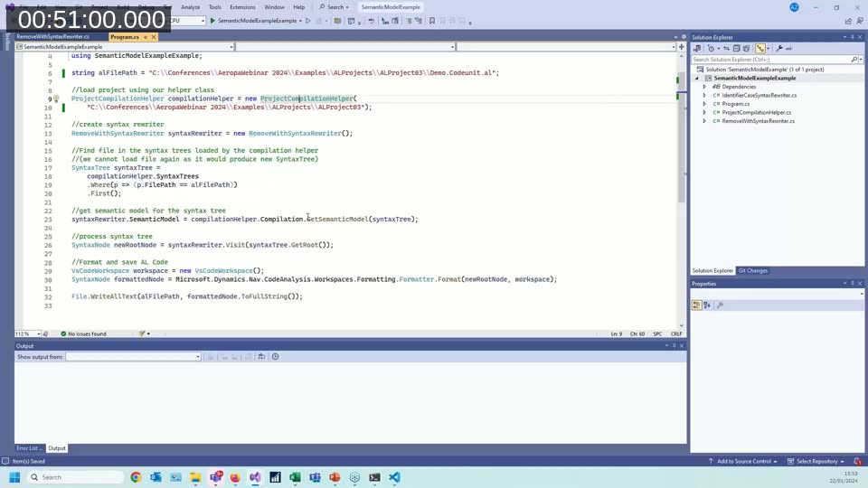The image size is (868, 488).
Task: Switch to the Git Changes tab
Action: click(x=753, y=270)
